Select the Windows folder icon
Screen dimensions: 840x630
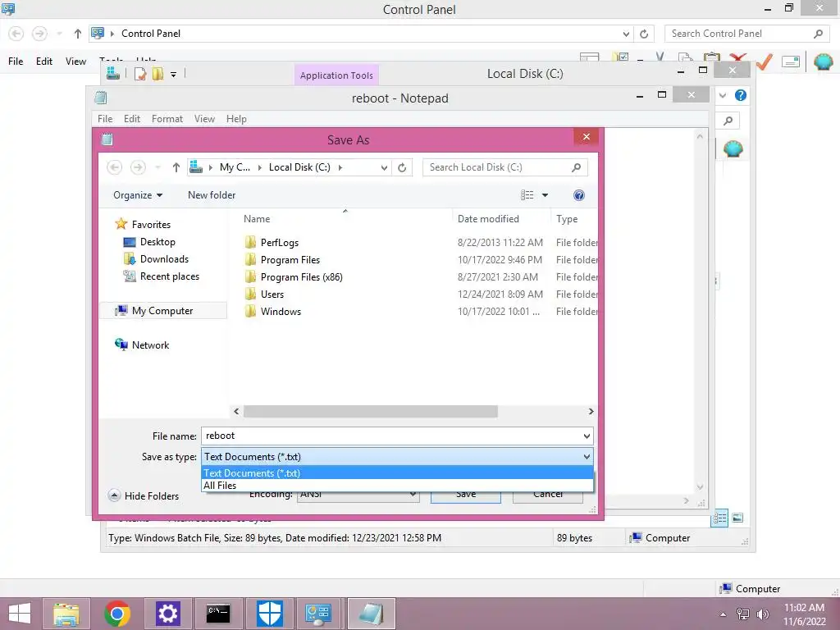pyautogui.click(x=250, y=311)
